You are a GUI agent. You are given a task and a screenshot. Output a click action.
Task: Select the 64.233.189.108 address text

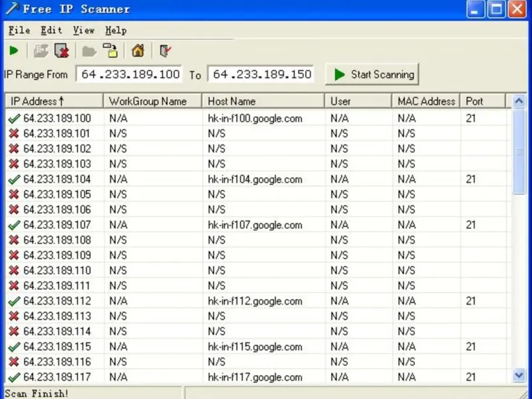(57, 240)
